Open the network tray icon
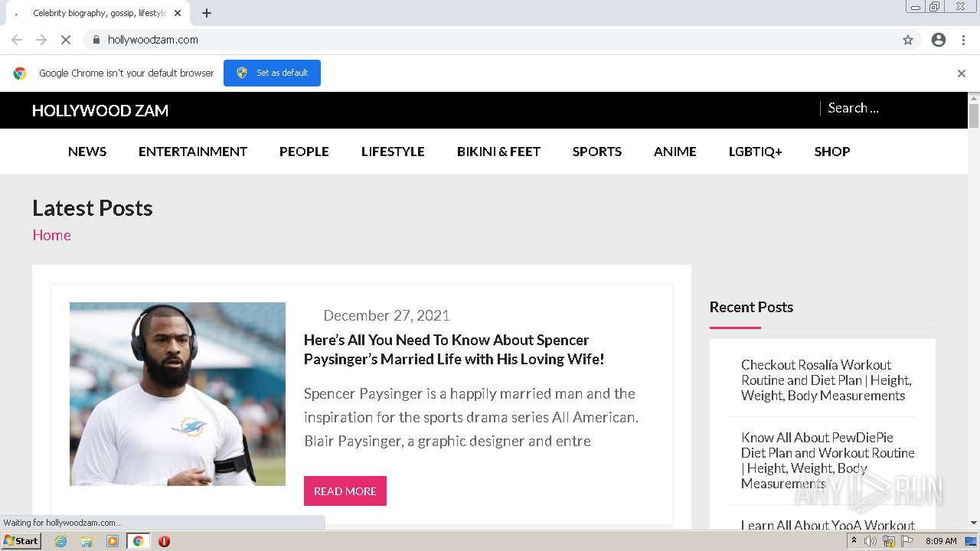The width and height of the screenshot is (980, 551). point(889,541)
